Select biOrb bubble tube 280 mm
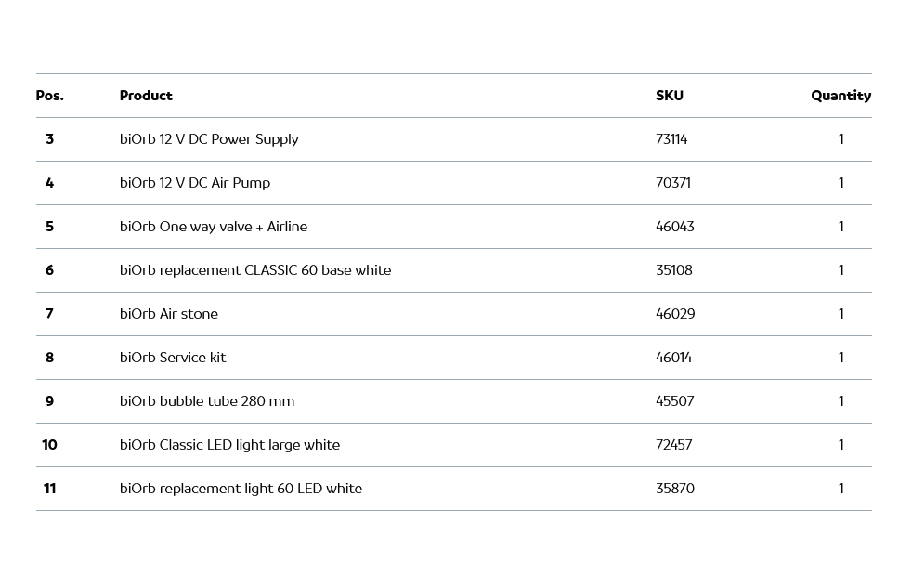This screenshot has height=588, width=899. click(207, 401)
